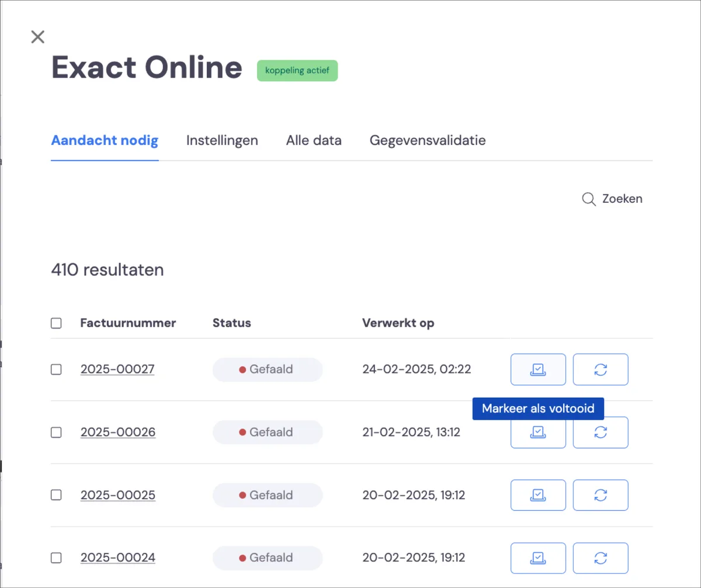Click the Factuurnummer column header
Image resolution: width=701 pixels, height=588 pixels.
(x=128, y=323)
